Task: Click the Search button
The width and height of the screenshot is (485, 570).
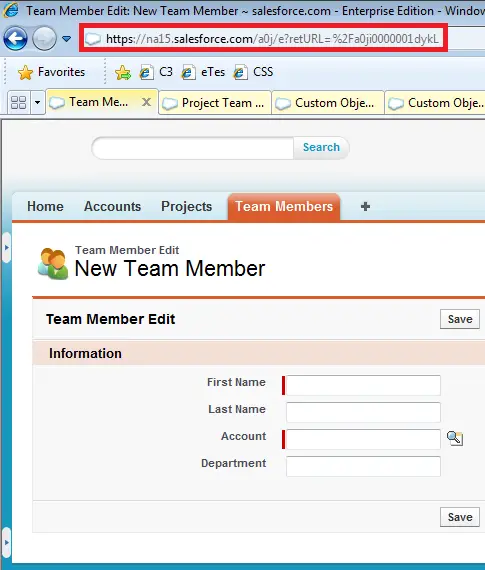Action: pyautogui.click(x=321, y=147)
